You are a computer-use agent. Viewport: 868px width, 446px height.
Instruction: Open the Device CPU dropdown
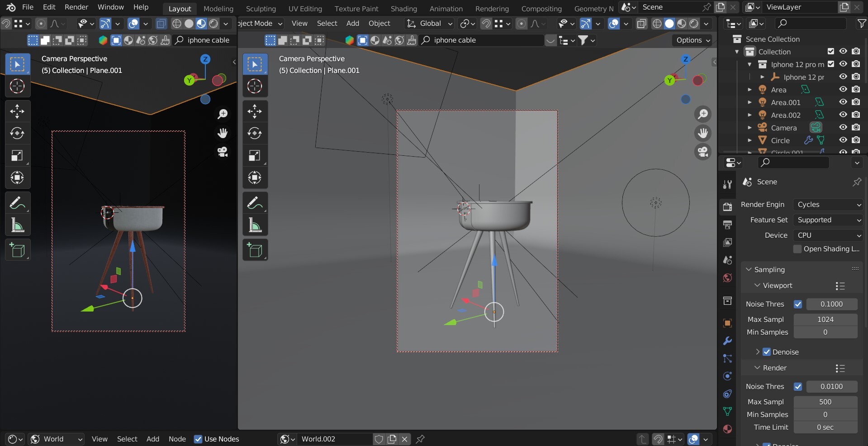click(x=828, y=235)
